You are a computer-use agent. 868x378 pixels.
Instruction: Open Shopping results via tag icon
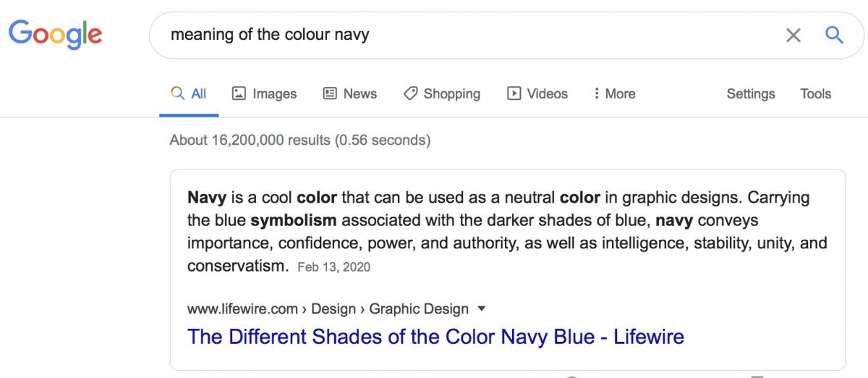point(410,93)
